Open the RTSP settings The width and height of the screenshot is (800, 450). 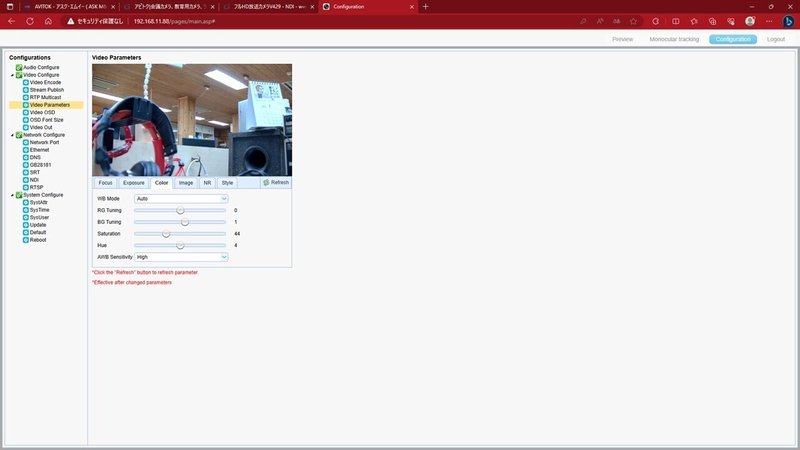(36, 187)
